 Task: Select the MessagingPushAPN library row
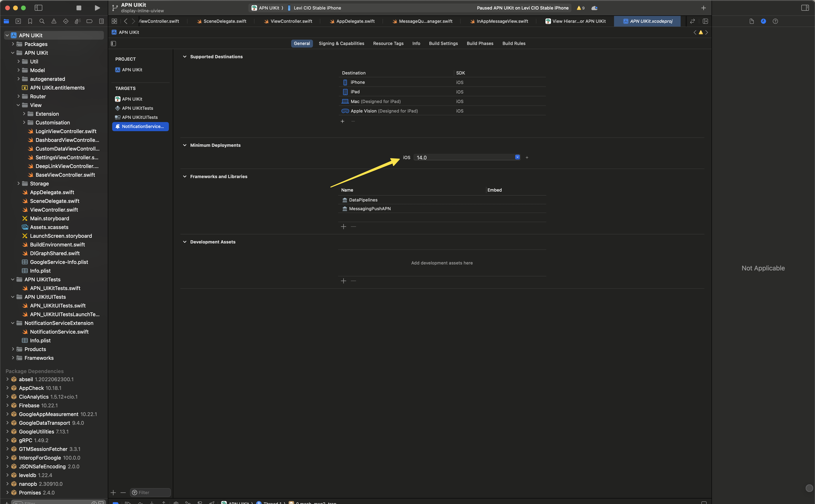(442, 209)
